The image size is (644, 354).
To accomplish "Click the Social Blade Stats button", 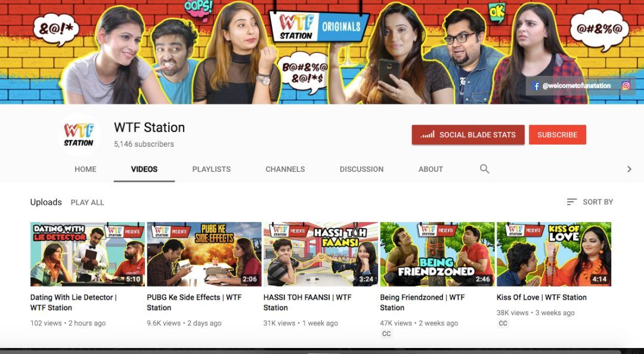I will (x=468, y=135).
